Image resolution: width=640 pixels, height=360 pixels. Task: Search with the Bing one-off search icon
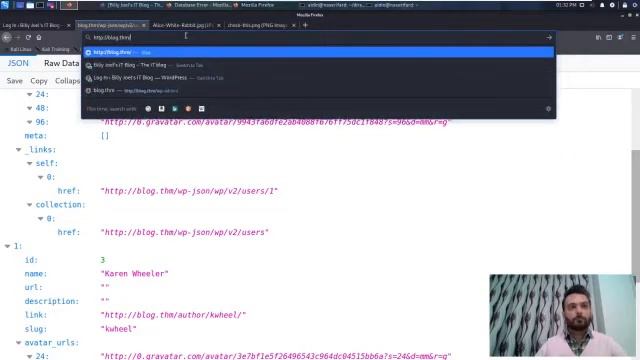point(175,109)
